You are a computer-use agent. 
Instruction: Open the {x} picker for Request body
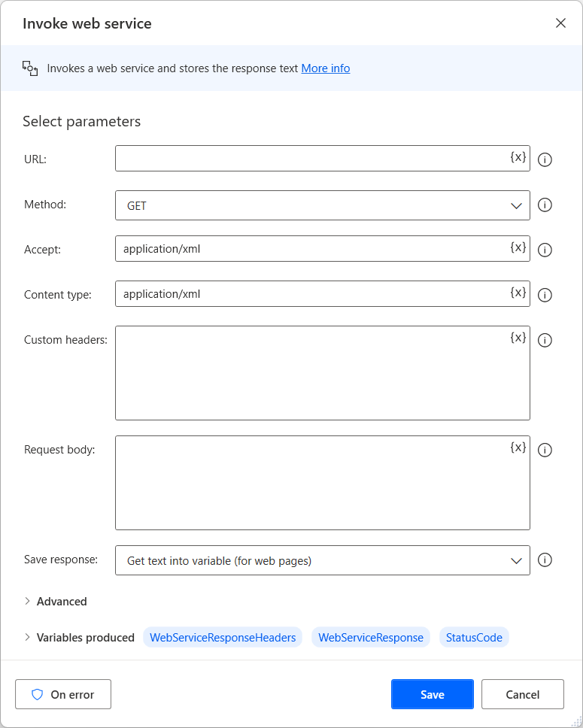[518, 447]
